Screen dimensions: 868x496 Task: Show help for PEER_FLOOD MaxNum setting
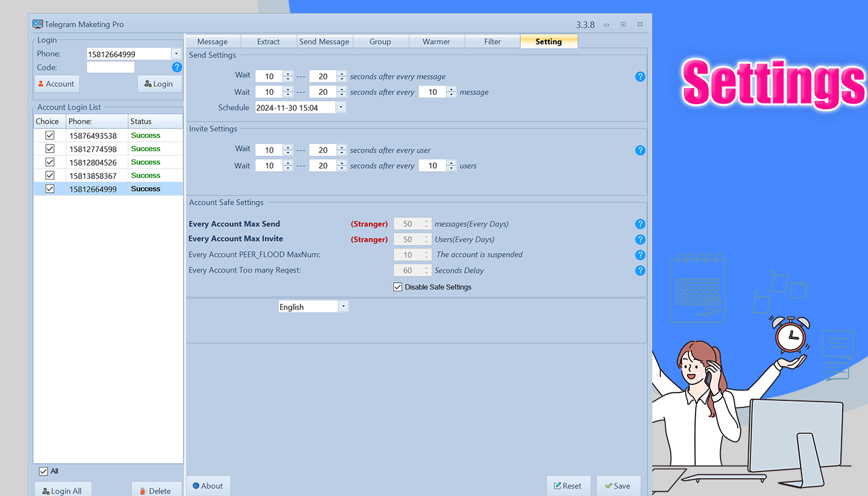pyautogui.click(x=640, y=255)
